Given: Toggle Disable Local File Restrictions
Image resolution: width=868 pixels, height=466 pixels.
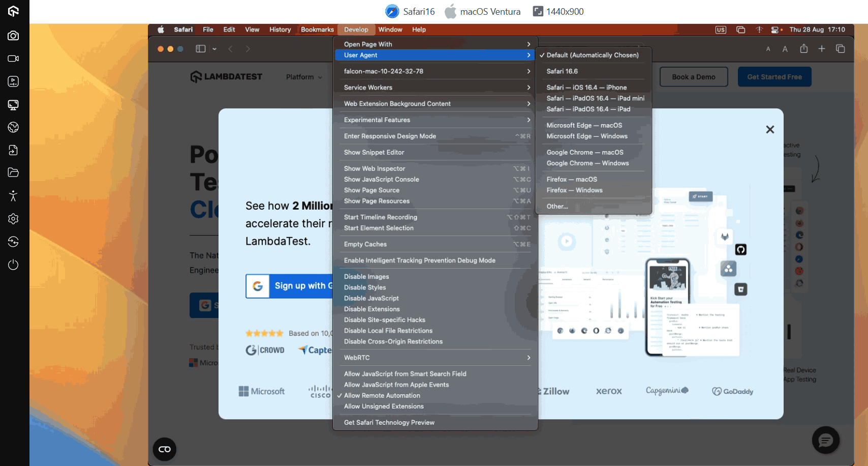Looking at the screenshot, I should coord(435,331).
